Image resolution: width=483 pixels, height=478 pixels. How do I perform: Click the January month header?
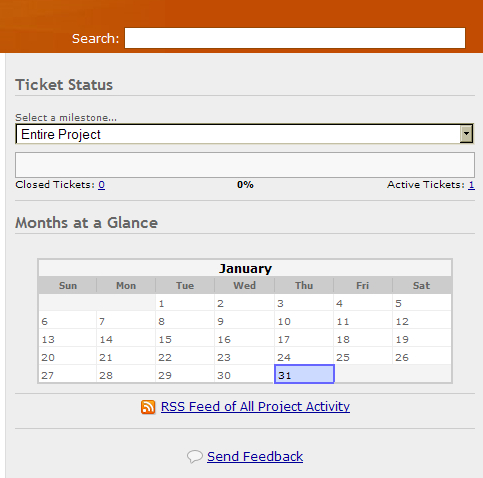(245, 268)
